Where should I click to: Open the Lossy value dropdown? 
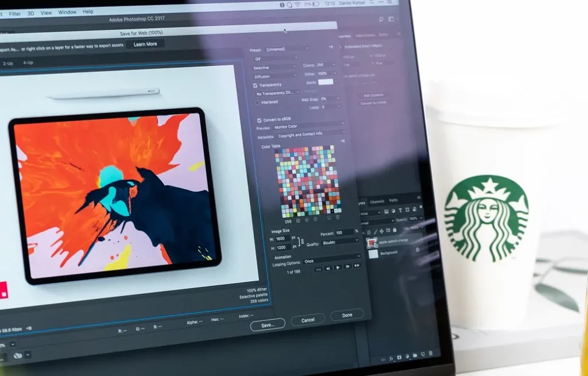[330, 107]
